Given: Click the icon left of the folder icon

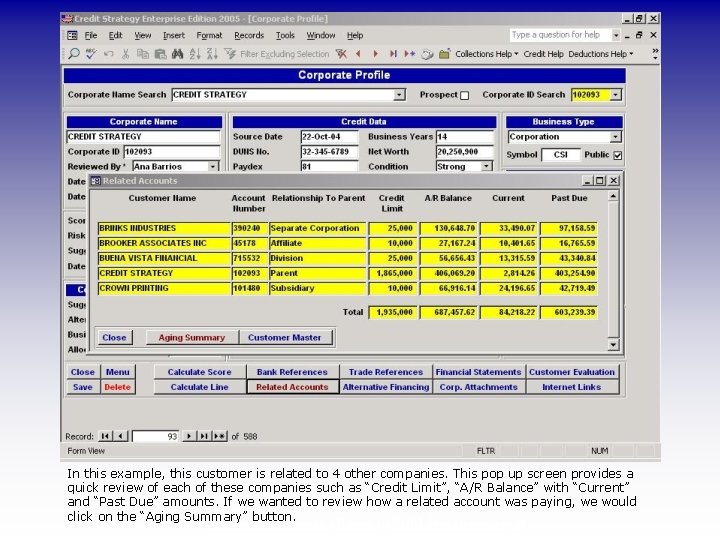Looking at the screenshot, I should coord(427,54).
